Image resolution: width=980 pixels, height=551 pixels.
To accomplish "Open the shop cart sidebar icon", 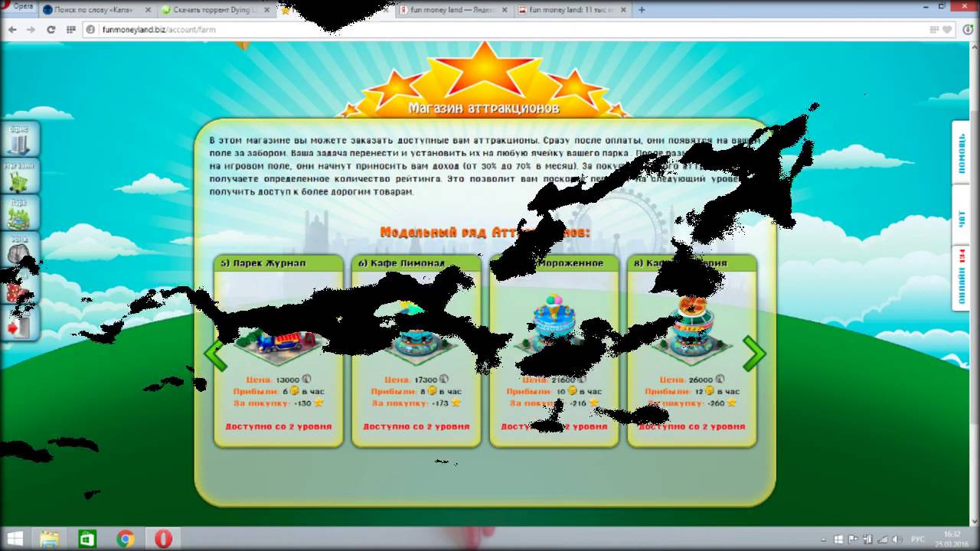I will point(20,176).
